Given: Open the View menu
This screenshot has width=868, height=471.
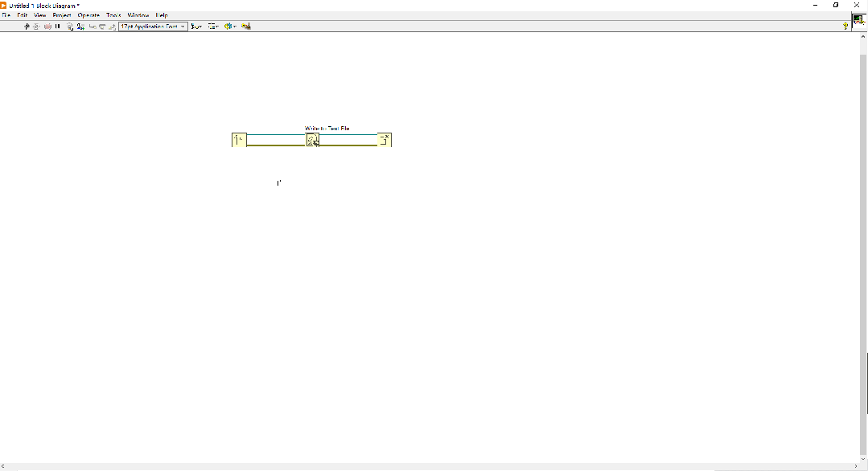Looking at the screenshot, I should (40, 15).
